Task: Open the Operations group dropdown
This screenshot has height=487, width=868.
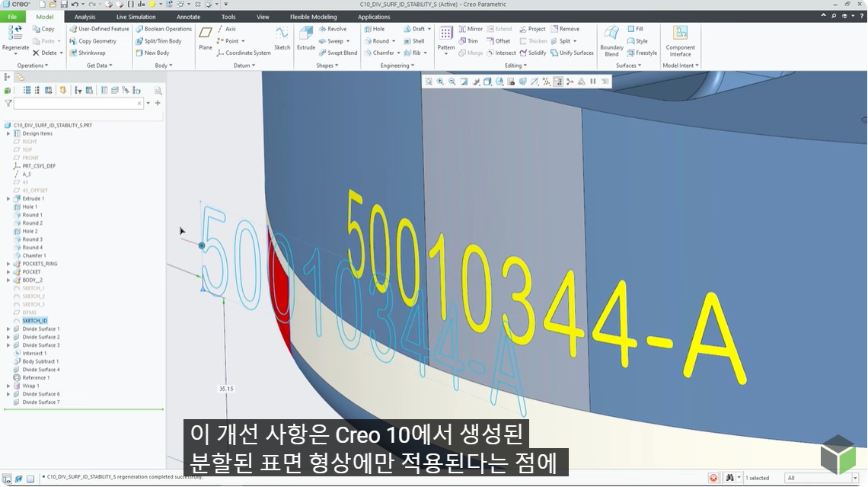Action: coord(33,66)
